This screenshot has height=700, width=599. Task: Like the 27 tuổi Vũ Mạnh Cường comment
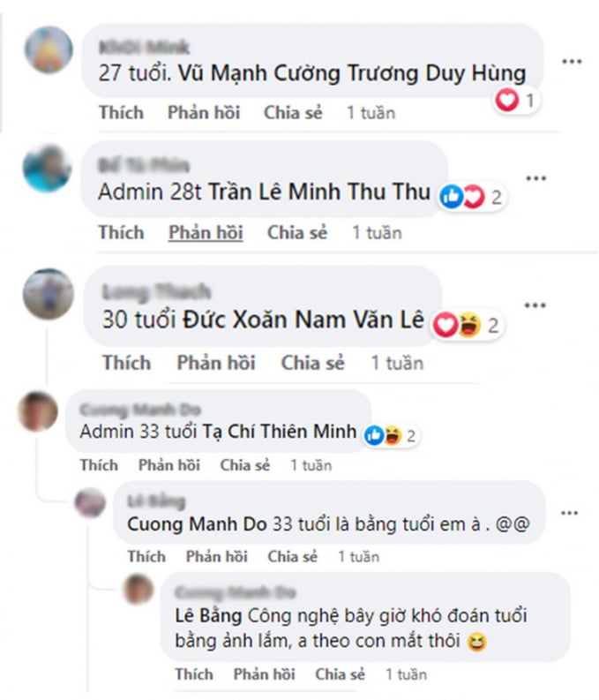click(x=121, y=112)
